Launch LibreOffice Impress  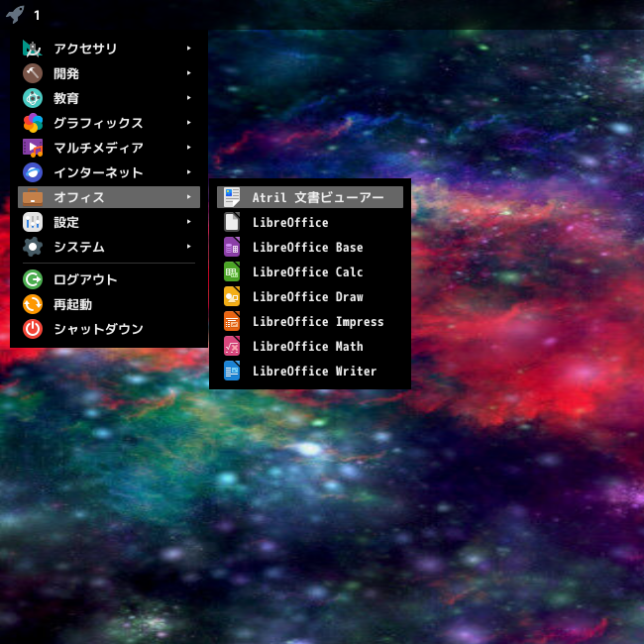310,321
